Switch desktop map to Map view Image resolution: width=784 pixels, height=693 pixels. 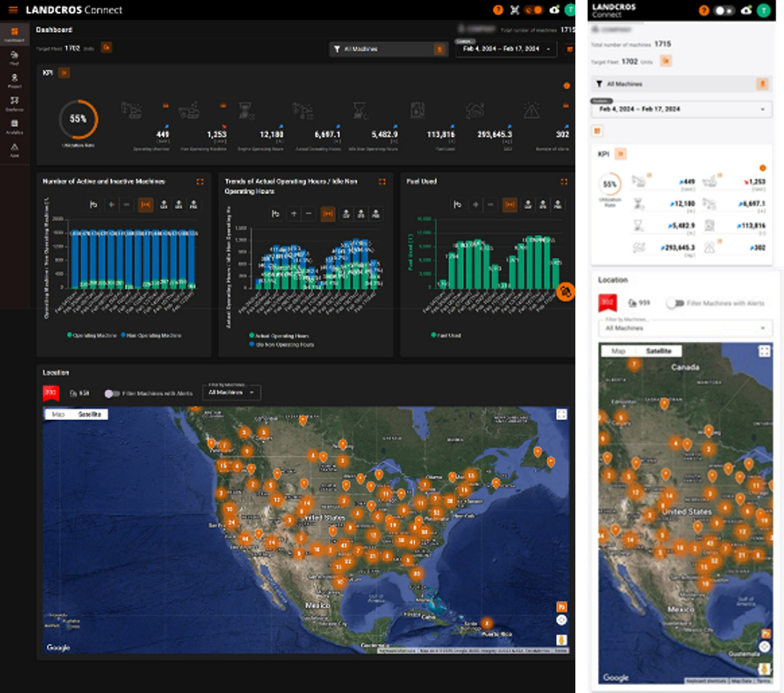[x=58, y=415]
